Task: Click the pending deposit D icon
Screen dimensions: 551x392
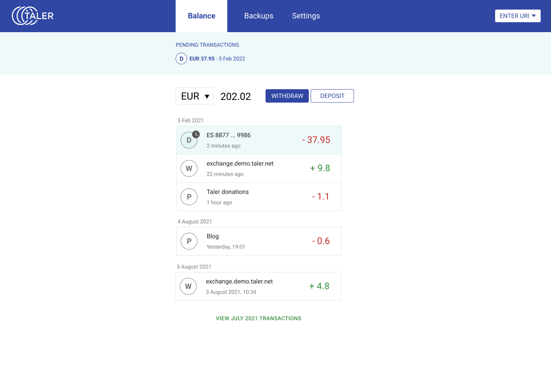Action: point(181,59)
